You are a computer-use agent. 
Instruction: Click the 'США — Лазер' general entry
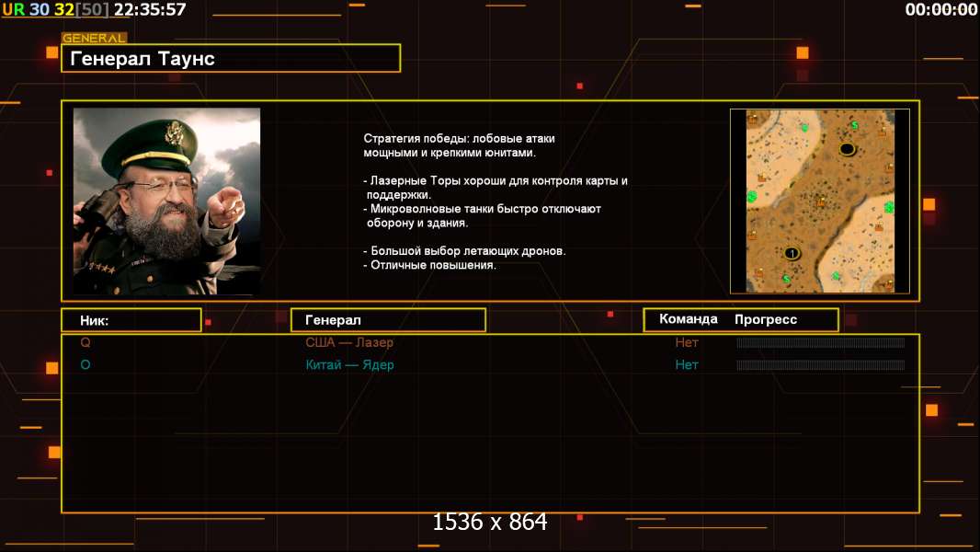349,342
